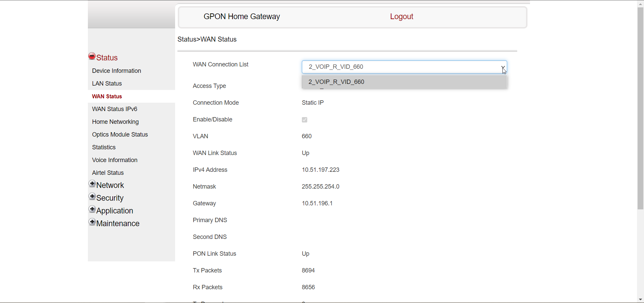This screenshot has height=303, width=644.
Task: Open WAN Status IPv6 page
Action: tap(114, 109)
